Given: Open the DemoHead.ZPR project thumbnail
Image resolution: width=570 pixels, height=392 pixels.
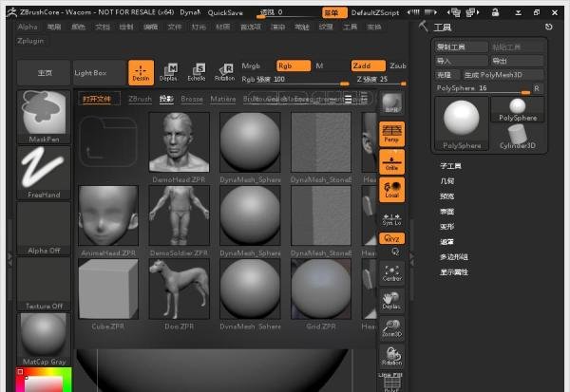Looking at the screenshot, I should 180,142.
